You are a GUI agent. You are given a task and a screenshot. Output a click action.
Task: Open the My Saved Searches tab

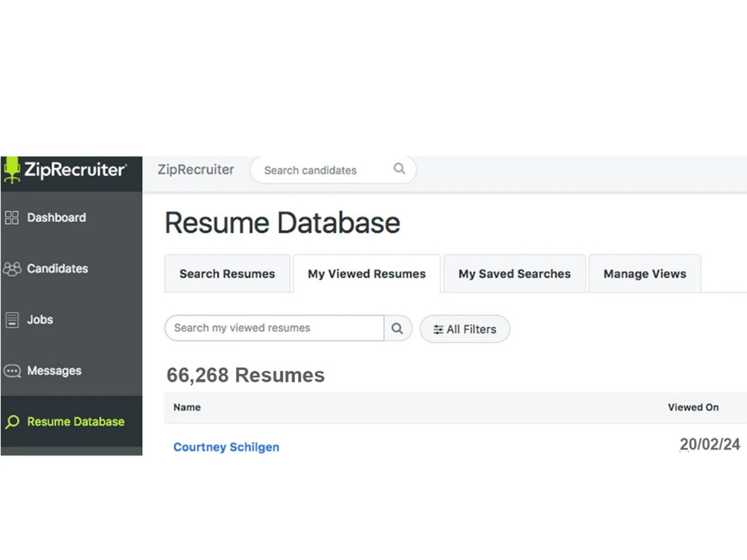point(515,274)
